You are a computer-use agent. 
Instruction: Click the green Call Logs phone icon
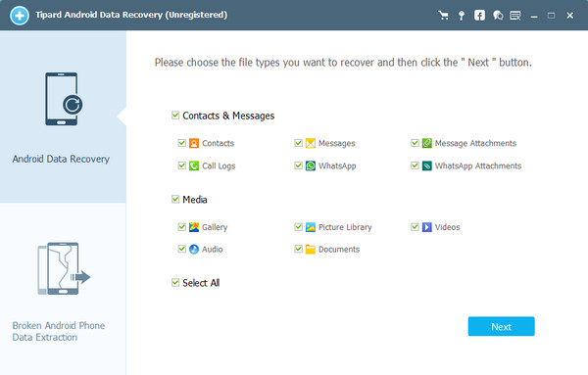[x=194, y=165]
